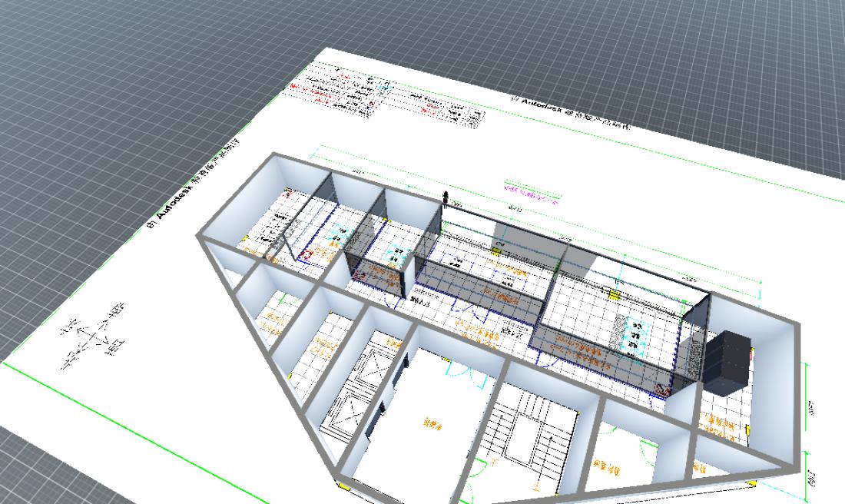Viewport: 845px width, 504px height.
Task: Click the orange label in large white room
Action: point(436,423)
